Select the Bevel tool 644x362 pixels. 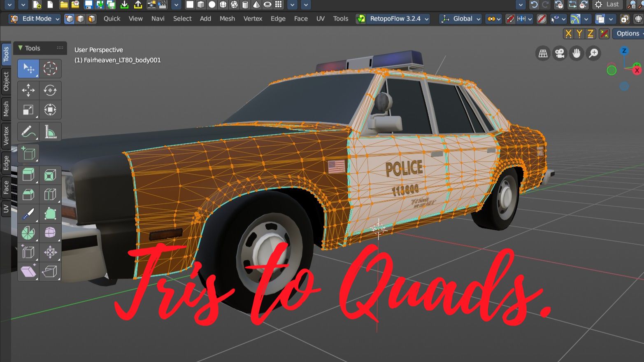[x=28, y=194]
